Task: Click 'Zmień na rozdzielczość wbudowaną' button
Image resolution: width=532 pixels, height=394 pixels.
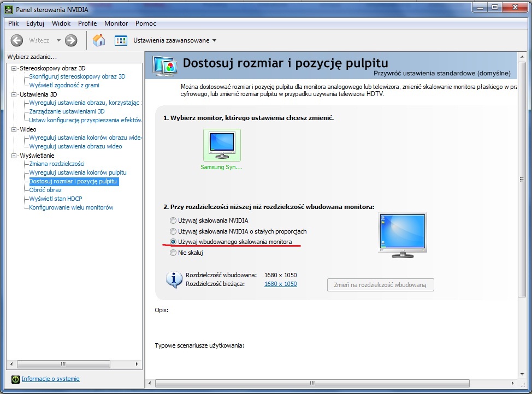Action: coord(380,285)
